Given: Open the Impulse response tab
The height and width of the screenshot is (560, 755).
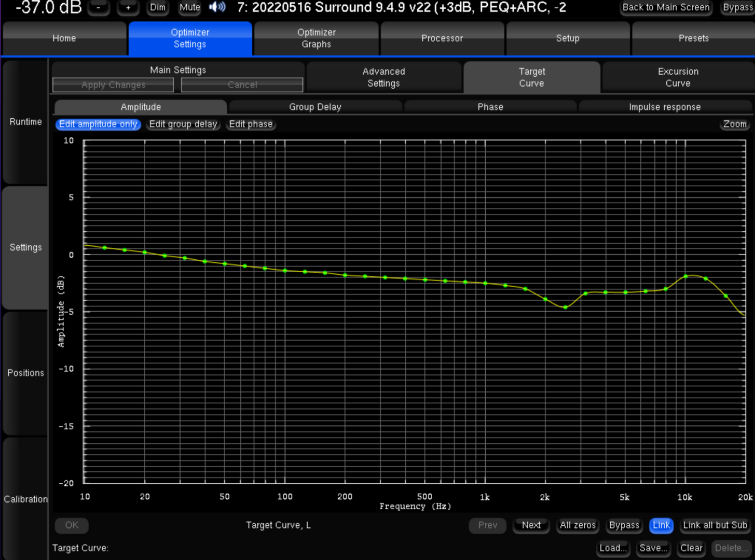Looking at the screenshot, I should 665,107.
